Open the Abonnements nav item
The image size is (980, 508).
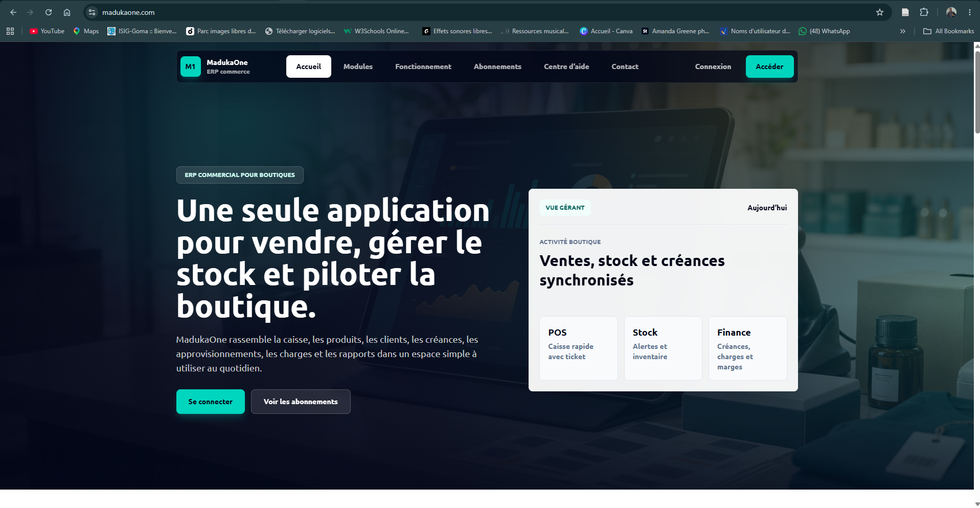[497, 67]
